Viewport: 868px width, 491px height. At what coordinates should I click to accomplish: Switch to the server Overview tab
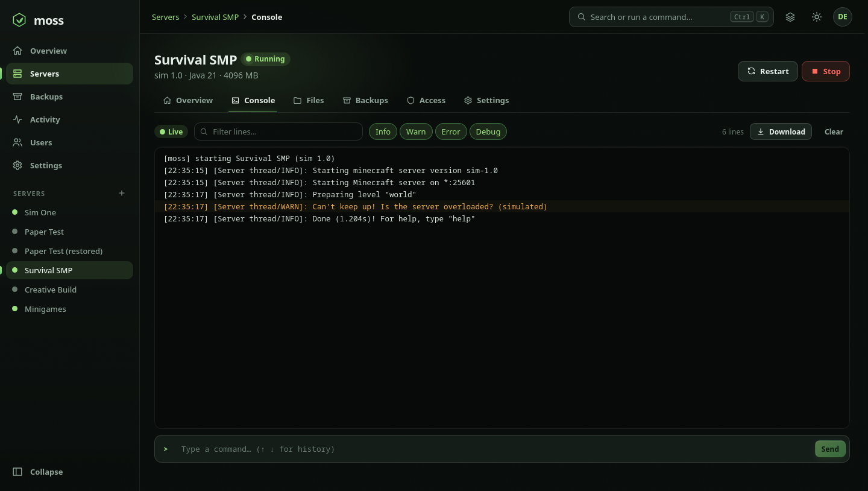click(x=188, y=100)
